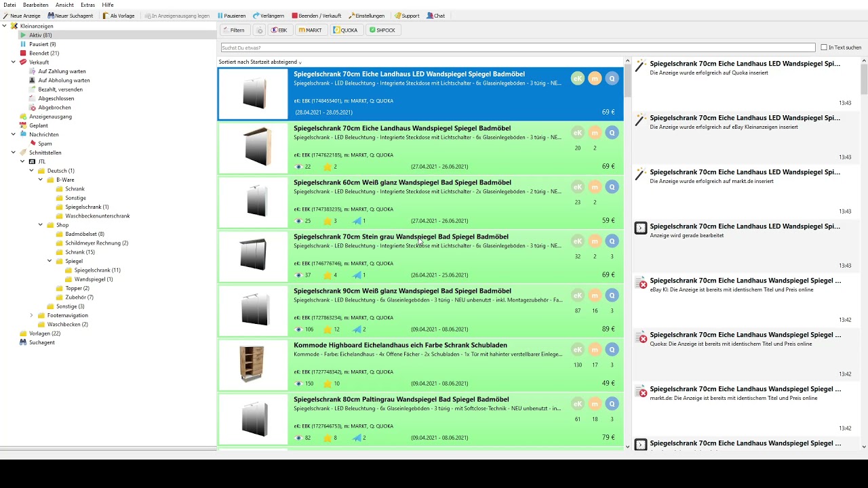Select Vorlagen (22) in the tree
868x488 pixels.
click(45, 333)
